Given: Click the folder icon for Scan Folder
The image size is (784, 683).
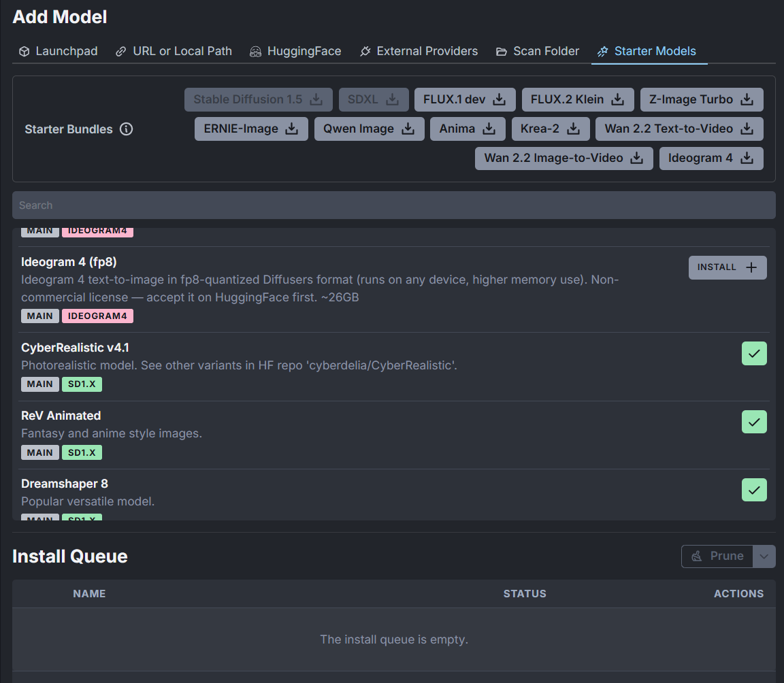Looking at the screenshot, I should (502, 52).
